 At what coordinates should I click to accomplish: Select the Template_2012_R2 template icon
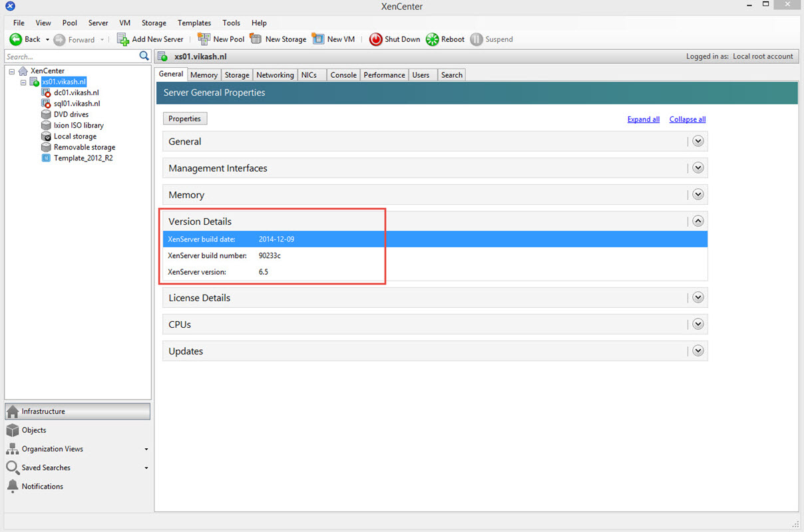(46, 158)
